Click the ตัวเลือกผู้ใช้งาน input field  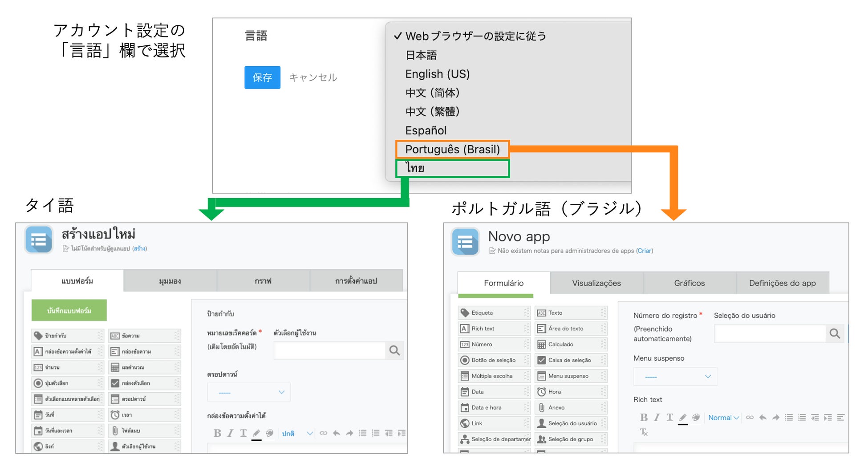[x=330, y=351]
